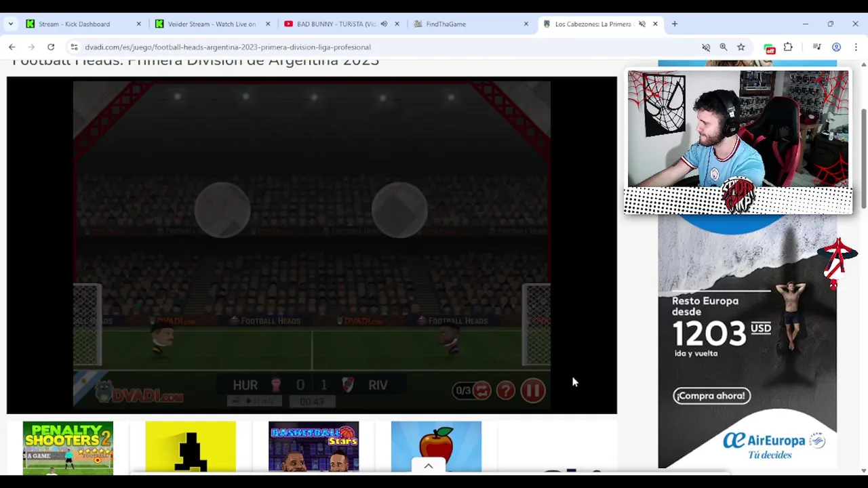The height and width of the screenshot is (488, 868).
Task: Click the HUR team name on scoreboard
Action: (245, 385)
